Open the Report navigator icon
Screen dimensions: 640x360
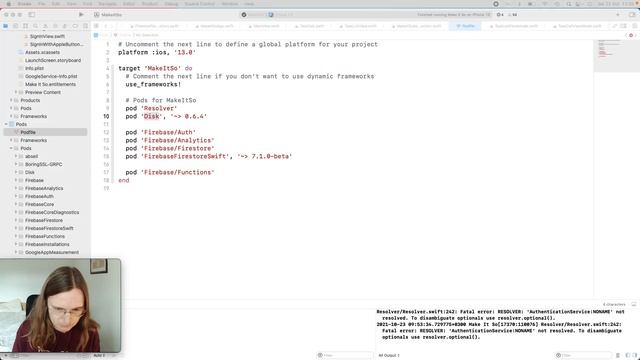point(85,26)
